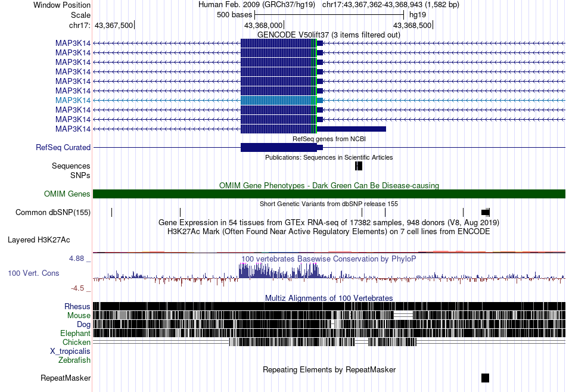The height and width of the screenshot is (392, 566).
Task: Click the H3K27Ac Mark ENCODE track title
Action: pyautogui.click(x=329, y=231)
